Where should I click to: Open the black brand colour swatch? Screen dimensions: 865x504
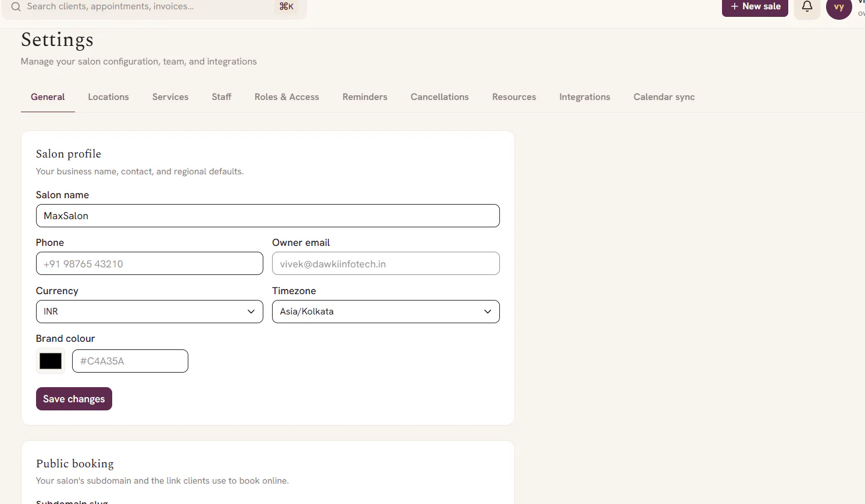click(51, 361)
